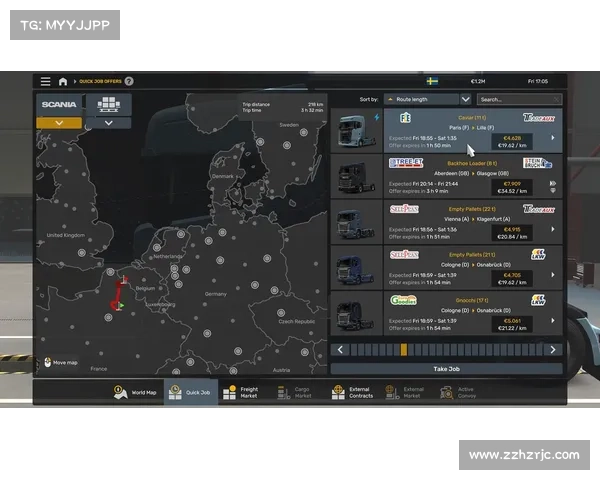
Task: Expand details arrow on Caviar job
Action: (x=553, y=137)
